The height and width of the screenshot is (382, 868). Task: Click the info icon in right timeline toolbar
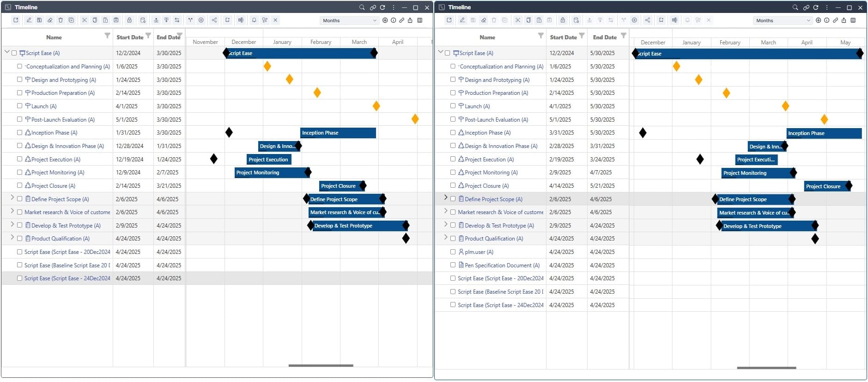[827, 20]
